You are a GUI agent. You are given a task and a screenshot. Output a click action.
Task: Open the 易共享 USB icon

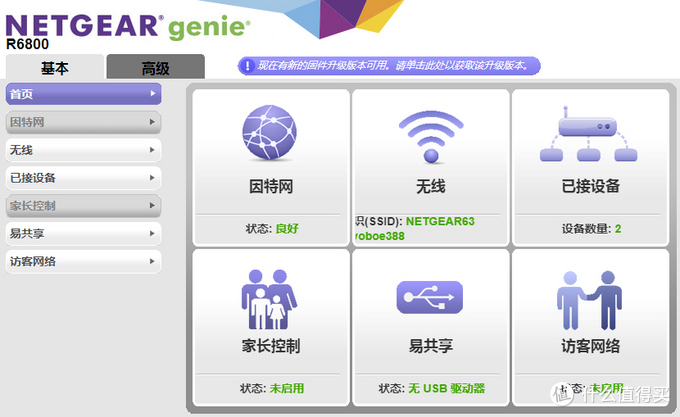[430, 297]
